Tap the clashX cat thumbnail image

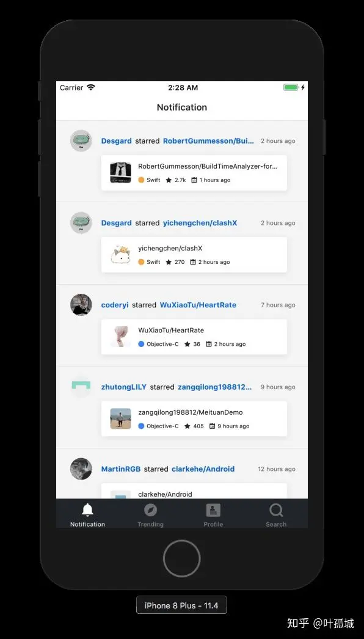point(121,255)
